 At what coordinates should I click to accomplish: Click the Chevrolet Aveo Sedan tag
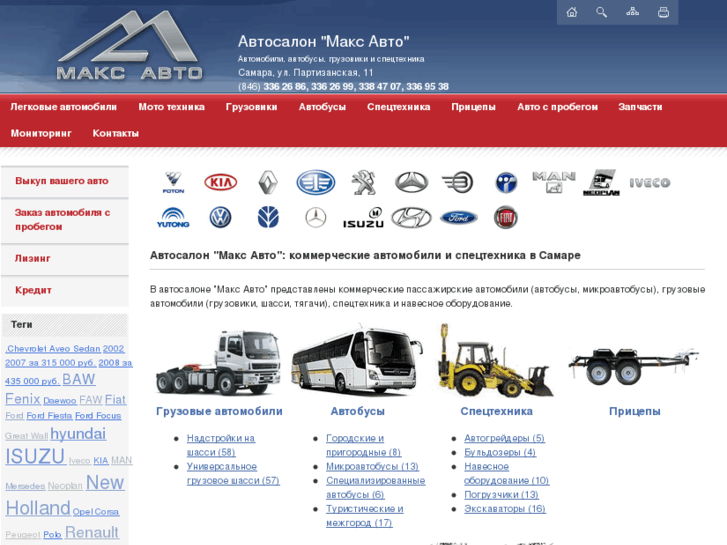pyautogui.click(x=53, y=349)
